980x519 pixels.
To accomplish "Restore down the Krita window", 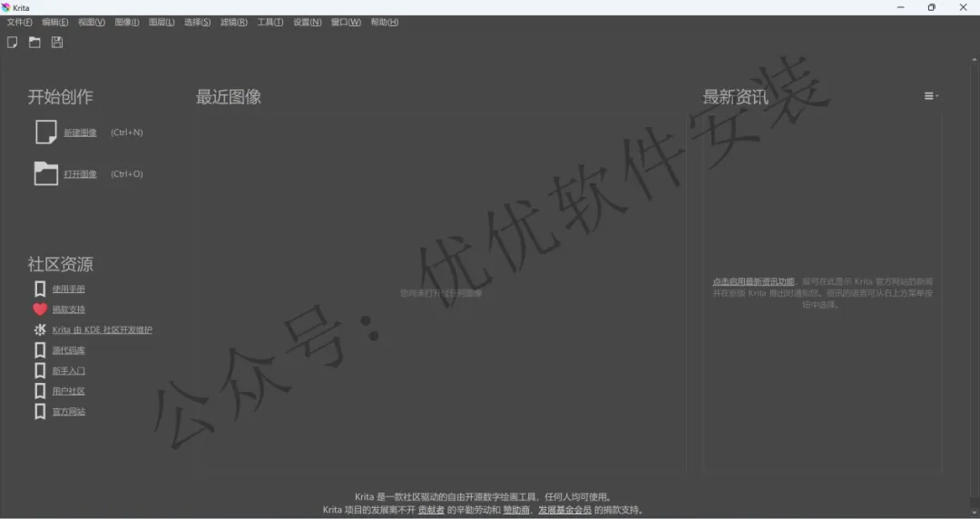I will pyautogui.click(x=931, y=7).
